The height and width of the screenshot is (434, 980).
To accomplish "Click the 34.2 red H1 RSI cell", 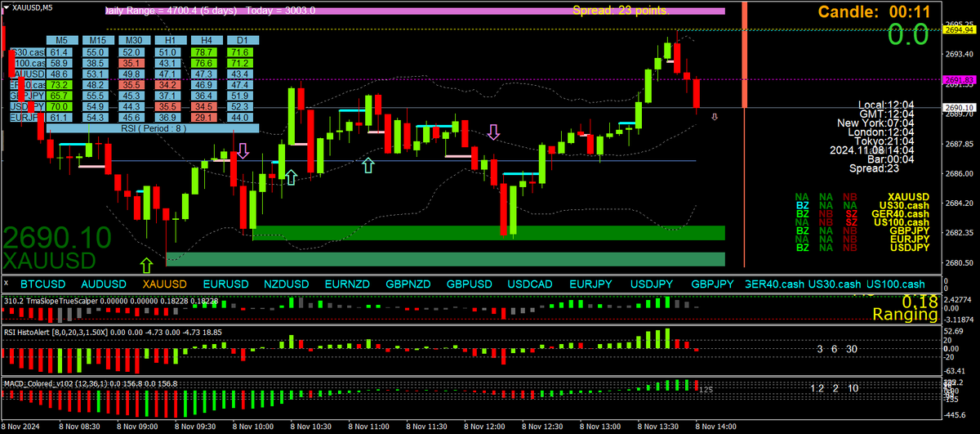I will pyautogui.click(x=169, y=84).
